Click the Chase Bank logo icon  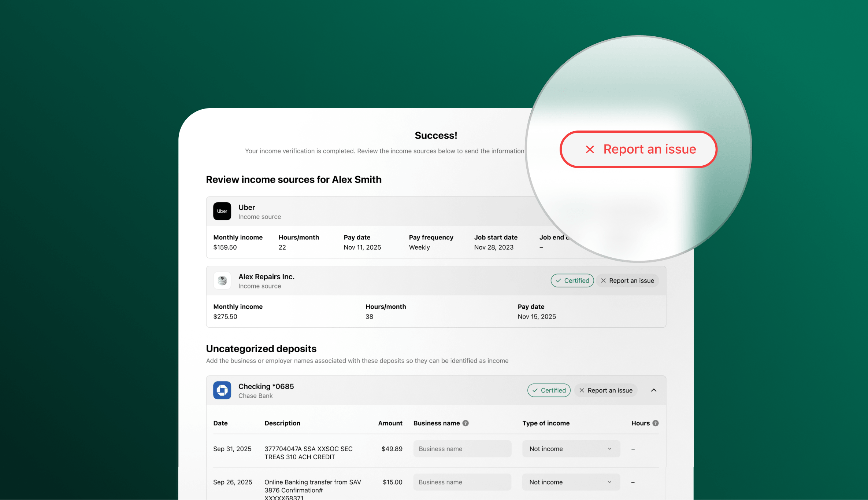(222, 390)
